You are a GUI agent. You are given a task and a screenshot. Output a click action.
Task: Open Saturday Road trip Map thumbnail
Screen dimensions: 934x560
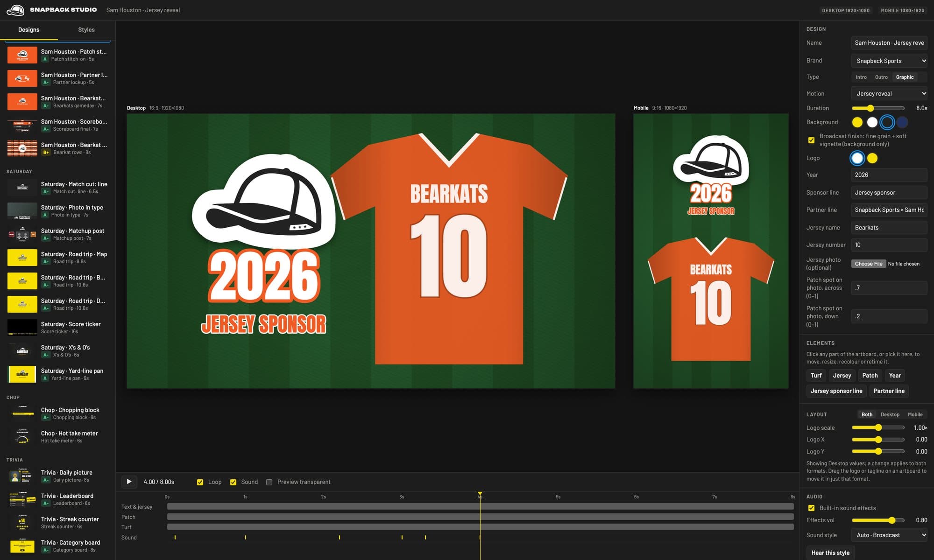tap(22, 258)
